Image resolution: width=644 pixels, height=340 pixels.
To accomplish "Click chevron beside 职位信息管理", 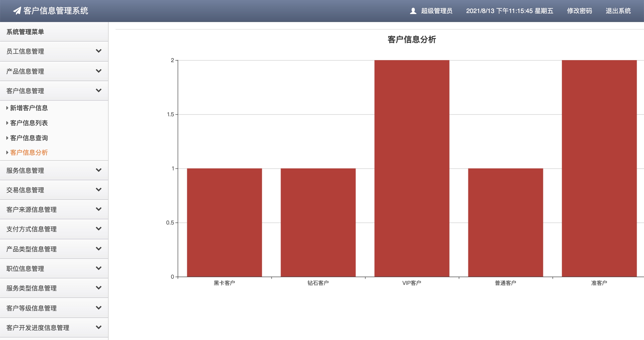I will click(99, 268).
